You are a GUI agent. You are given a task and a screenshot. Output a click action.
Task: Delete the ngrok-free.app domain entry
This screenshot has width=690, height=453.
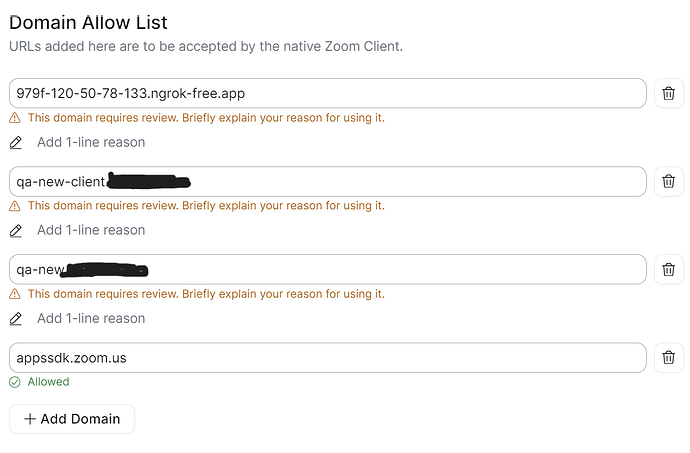(668, 94)
